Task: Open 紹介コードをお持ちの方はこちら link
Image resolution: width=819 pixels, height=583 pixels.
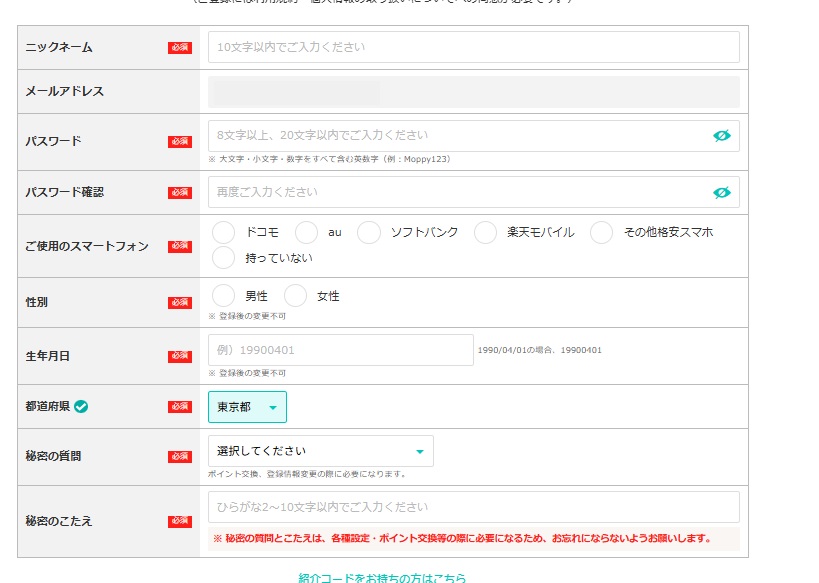Action: point(382,577)
